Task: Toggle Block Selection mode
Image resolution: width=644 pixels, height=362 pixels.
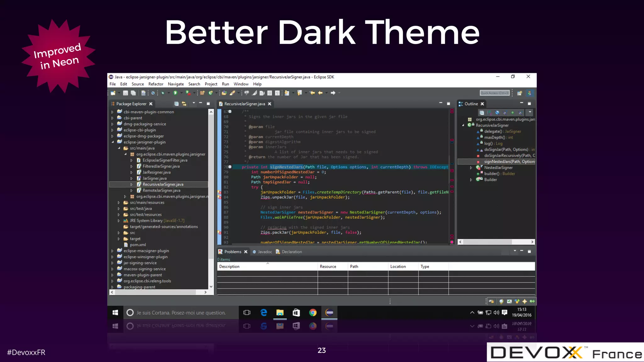Action: click(x=269, y=93)
